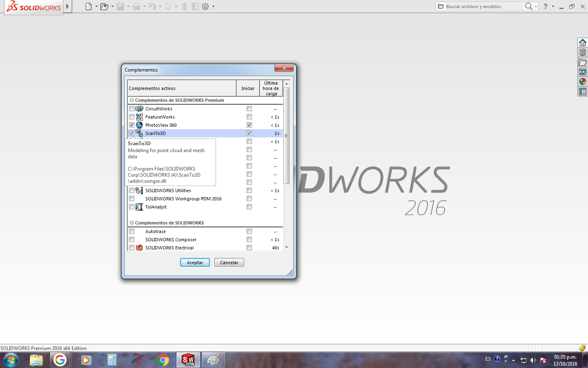The width and height of the screenshot is (588, 368).
Task: Click the Rebuild traffic light icon
Action: pyautogui.click(x=185, y=7)
